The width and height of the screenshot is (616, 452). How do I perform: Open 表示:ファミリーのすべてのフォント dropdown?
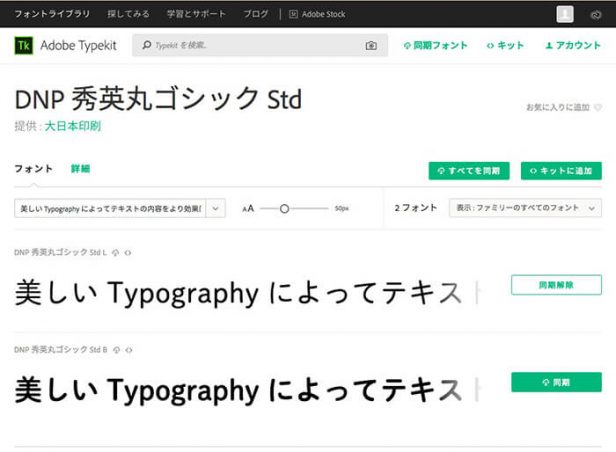[525, 208]
